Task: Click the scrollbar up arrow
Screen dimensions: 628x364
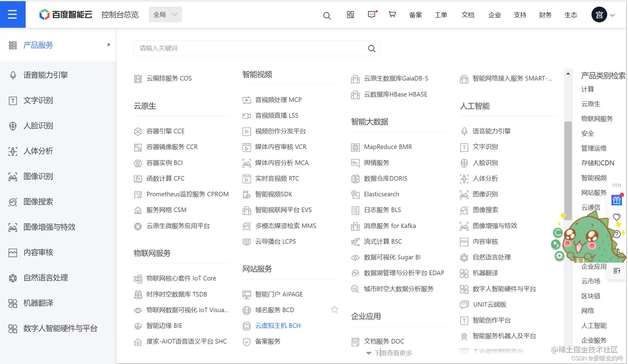Action: pyautogui.click(x=568, y=73)
